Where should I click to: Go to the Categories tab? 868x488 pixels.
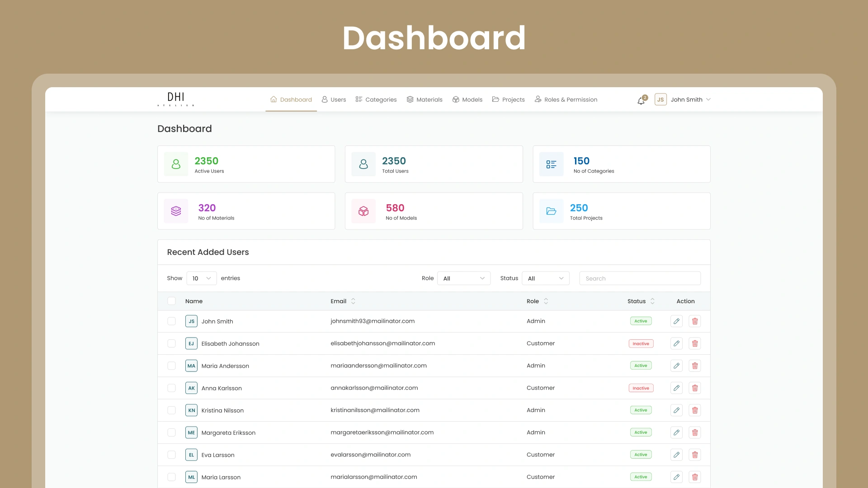coord(376,99)
